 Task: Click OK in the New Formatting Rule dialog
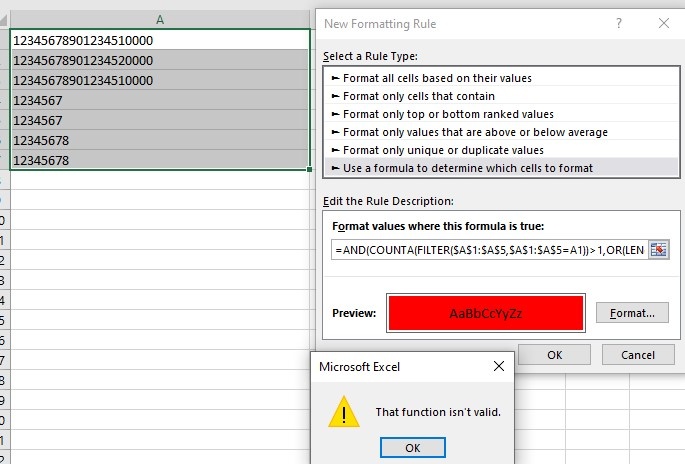(554, 355)
